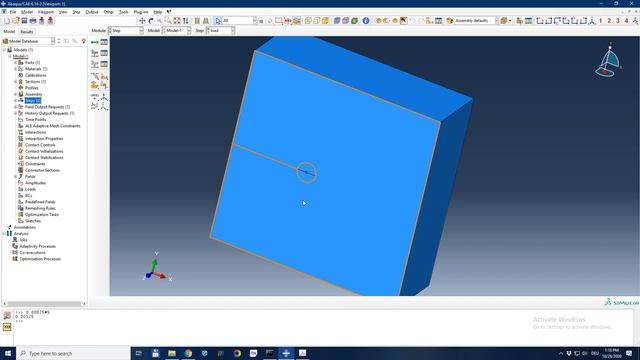This screenshot has width=640, height=360.
Task: Select Jobs under Analysis
Action: [23, 240]
